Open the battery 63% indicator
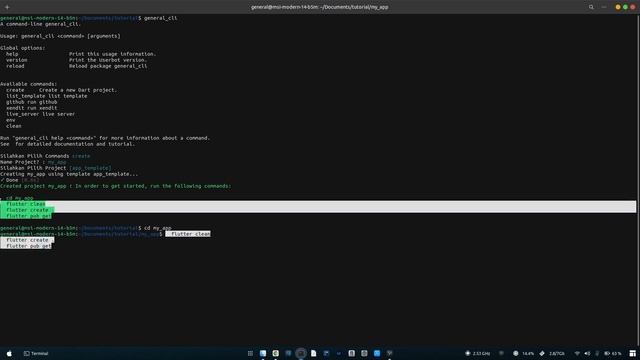Screen dimensions: 640x360 [613, 353]
